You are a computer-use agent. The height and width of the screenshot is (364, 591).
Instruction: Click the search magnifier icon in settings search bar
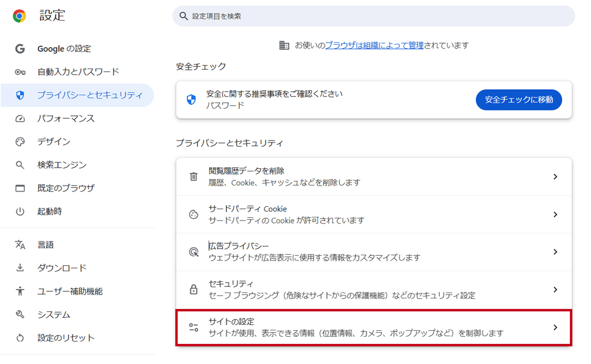point(184,16)
